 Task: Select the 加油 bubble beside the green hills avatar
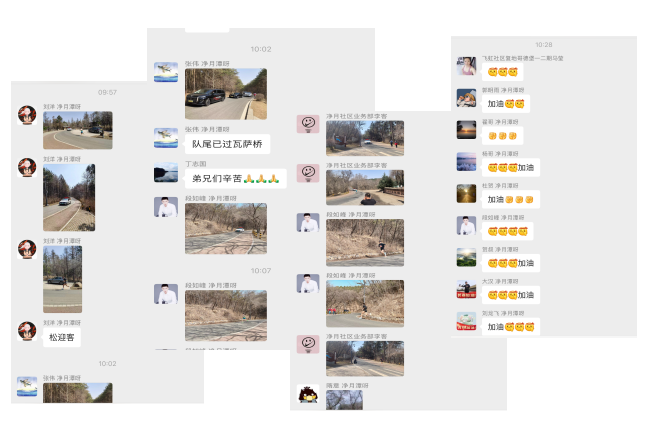pyautogui.click(x=511, y=263)
